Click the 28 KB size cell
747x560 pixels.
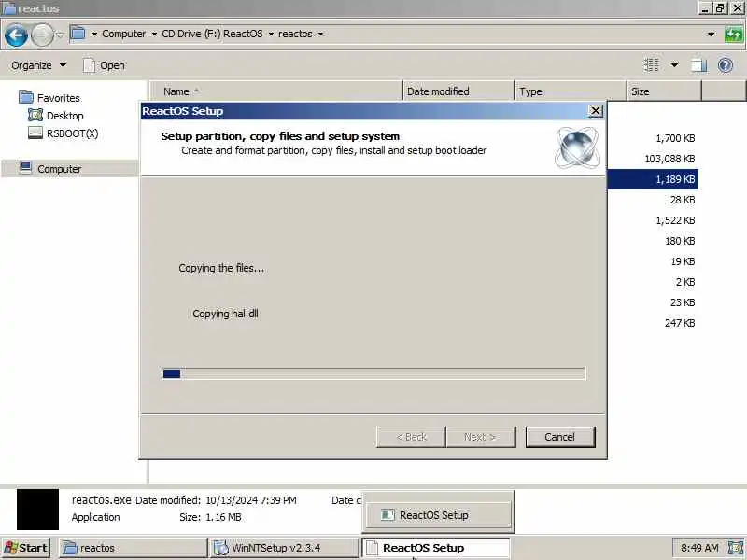tap(683, 200)
